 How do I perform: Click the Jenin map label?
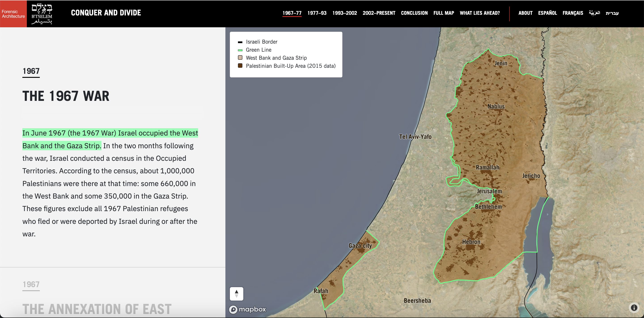(x=501, y=63)
